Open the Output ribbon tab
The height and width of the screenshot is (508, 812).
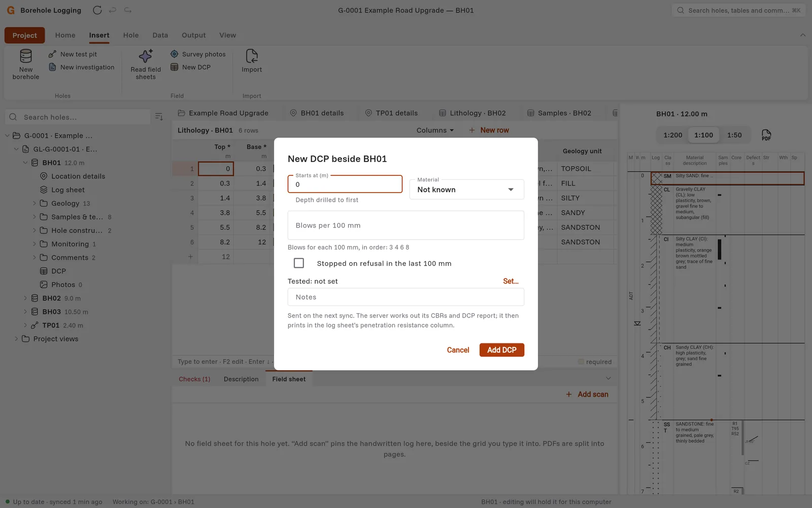pos(194,35)
